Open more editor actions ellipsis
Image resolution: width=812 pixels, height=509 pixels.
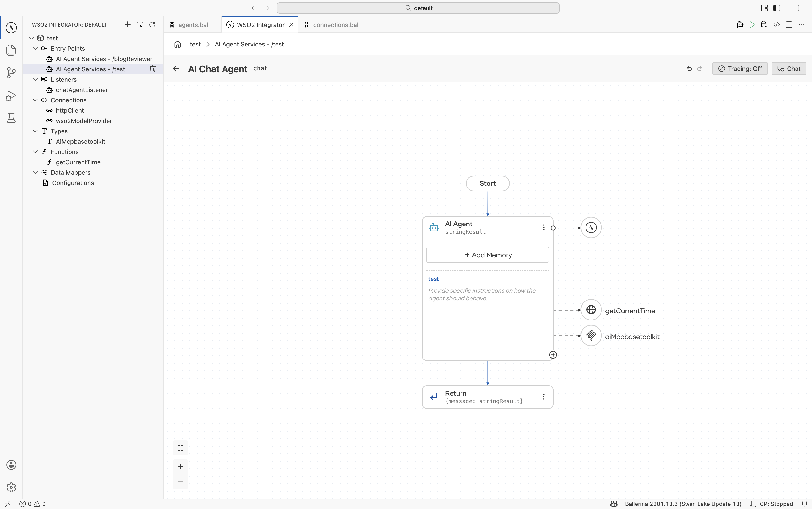(801, 25)
